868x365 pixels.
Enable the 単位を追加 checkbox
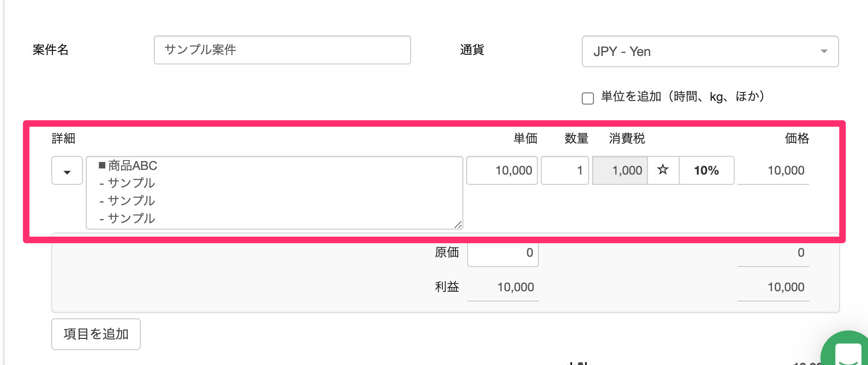[588, 98]
